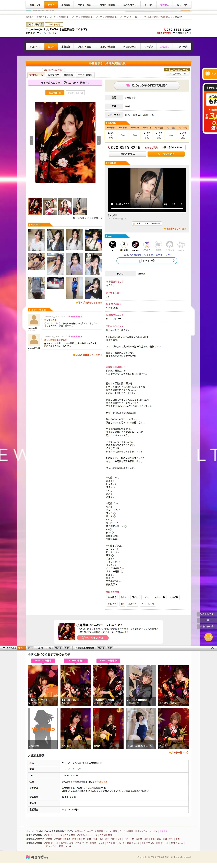Viewport: 217px width, 868px height.
Task: Click the orange クーポンを見る button
Action: [166, 154]
